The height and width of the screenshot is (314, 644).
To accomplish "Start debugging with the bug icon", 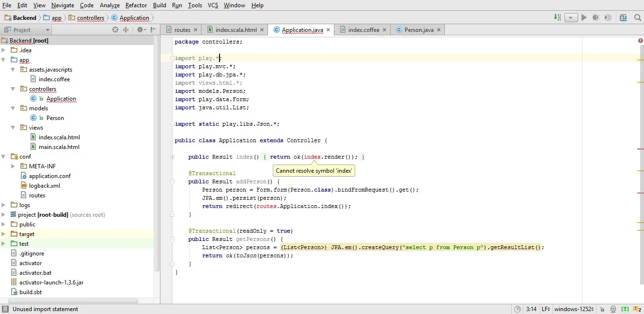I will pos(596,17).
